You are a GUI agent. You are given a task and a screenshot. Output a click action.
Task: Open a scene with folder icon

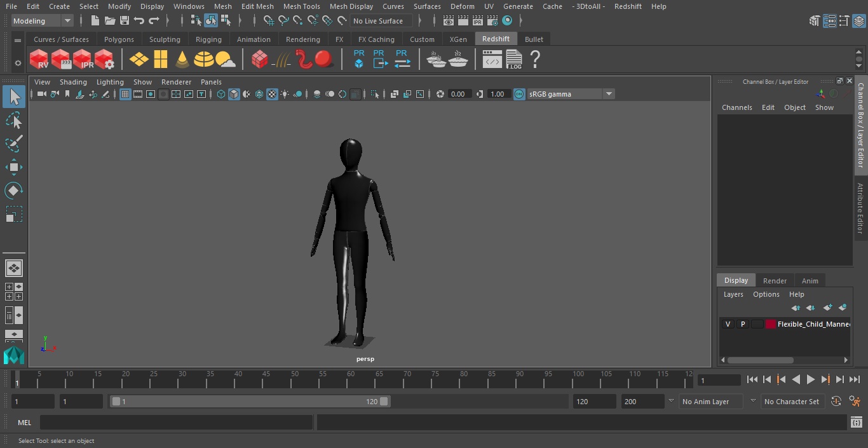click(x=109, y=21)
